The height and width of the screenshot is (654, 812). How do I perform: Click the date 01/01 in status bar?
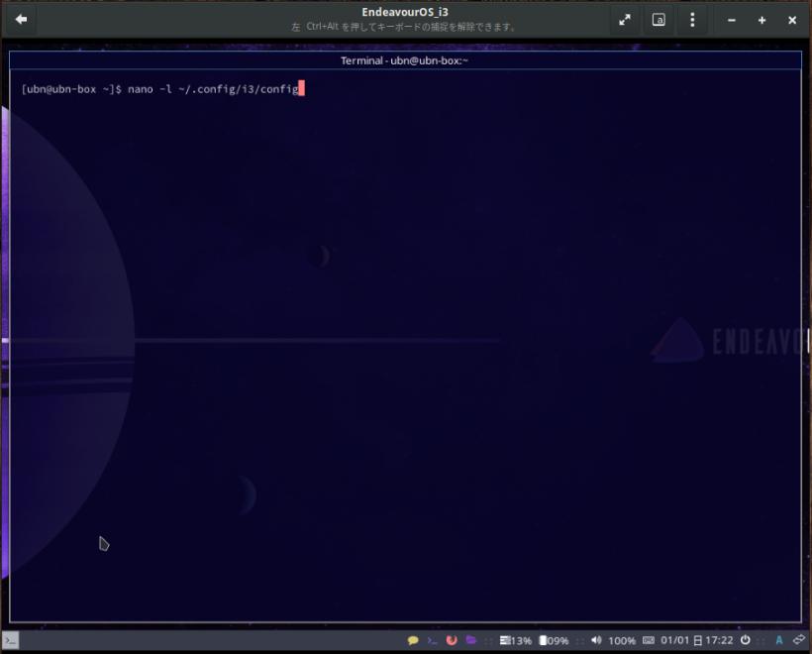click(674, 640)
